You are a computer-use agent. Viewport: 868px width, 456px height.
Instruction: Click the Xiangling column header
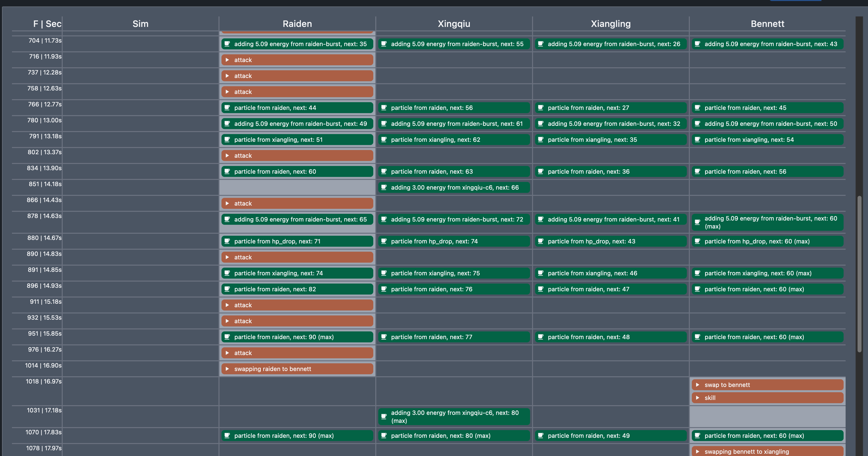tap(610, 24)
